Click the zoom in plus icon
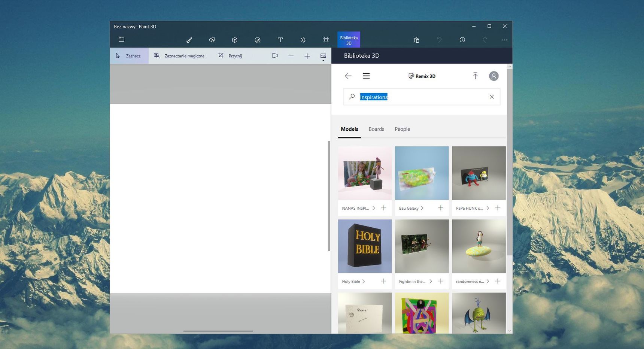This screenshot has width=644, height=349. tap(307, 56)
